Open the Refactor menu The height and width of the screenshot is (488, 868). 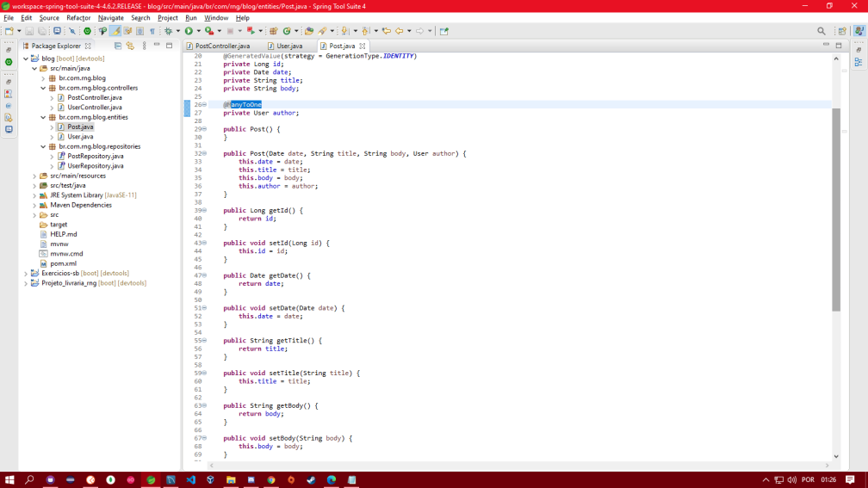(78, 18)
